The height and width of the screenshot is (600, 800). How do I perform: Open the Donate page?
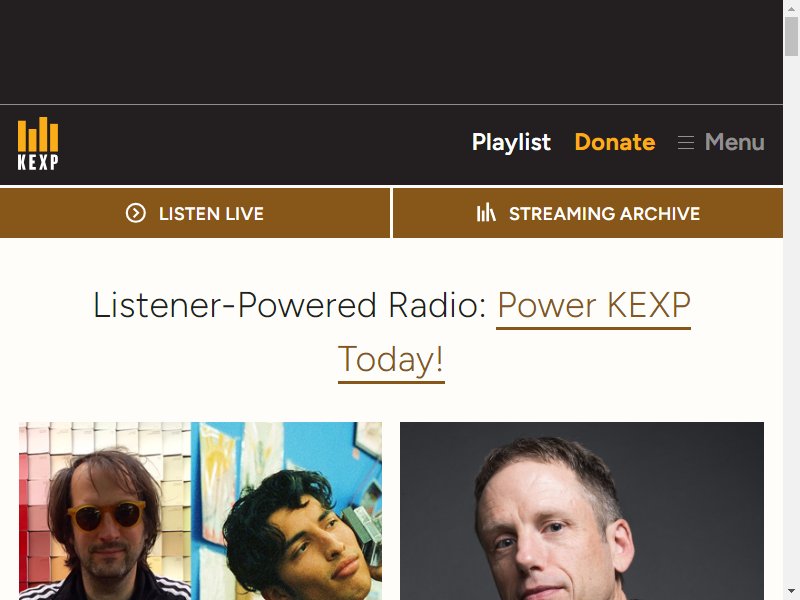(x=615, y=142)
